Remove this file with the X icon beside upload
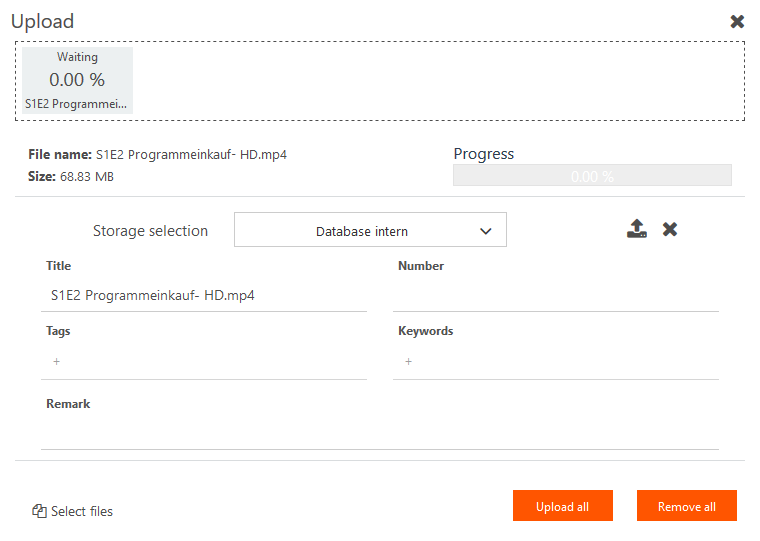The image size is (760, 541). (670, 229)
